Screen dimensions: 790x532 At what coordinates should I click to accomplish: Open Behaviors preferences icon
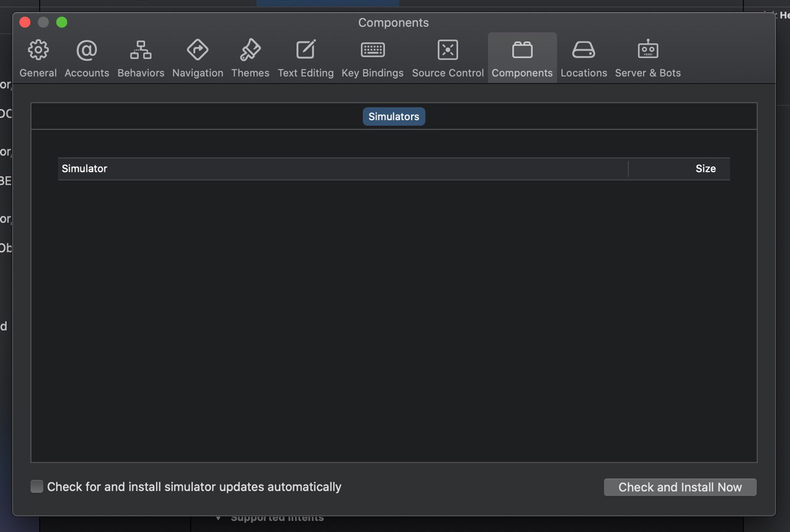point(141,50)
